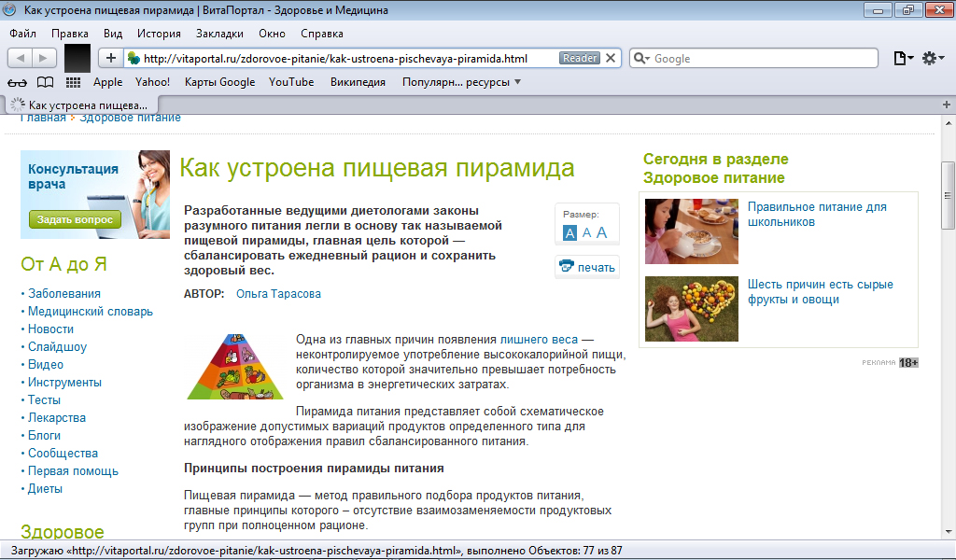Click the fruit heart thumbnail

tap(692, 308)
